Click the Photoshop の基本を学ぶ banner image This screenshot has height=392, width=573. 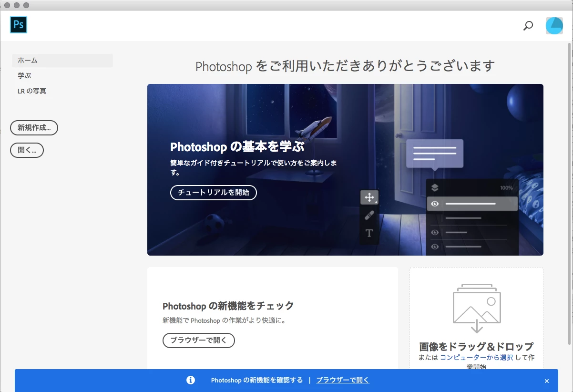[345, 170]
